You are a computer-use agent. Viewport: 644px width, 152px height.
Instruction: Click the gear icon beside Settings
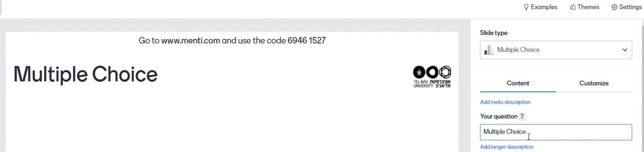614,7
